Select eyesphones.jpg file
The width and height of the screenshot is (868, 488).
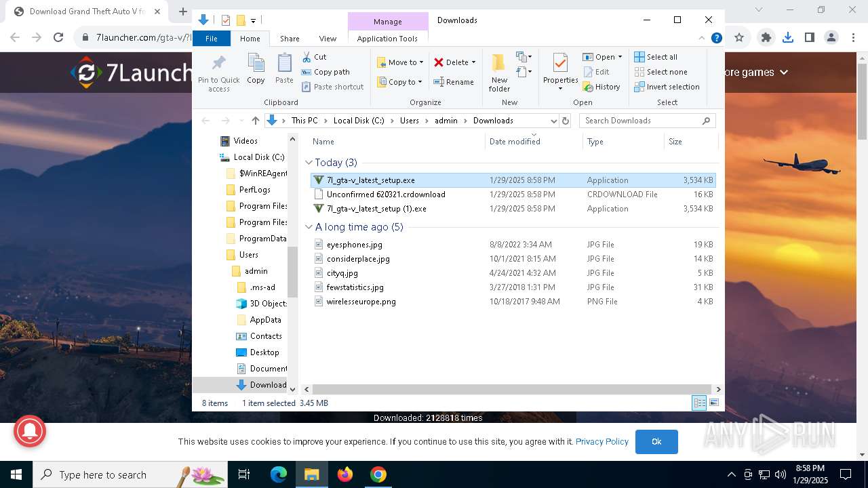(513, 245)
